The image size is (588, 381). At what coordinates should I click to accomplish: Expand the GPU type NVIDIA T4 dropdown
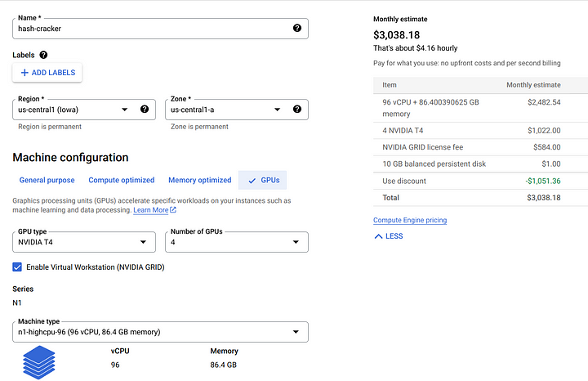tap(84, 242)
